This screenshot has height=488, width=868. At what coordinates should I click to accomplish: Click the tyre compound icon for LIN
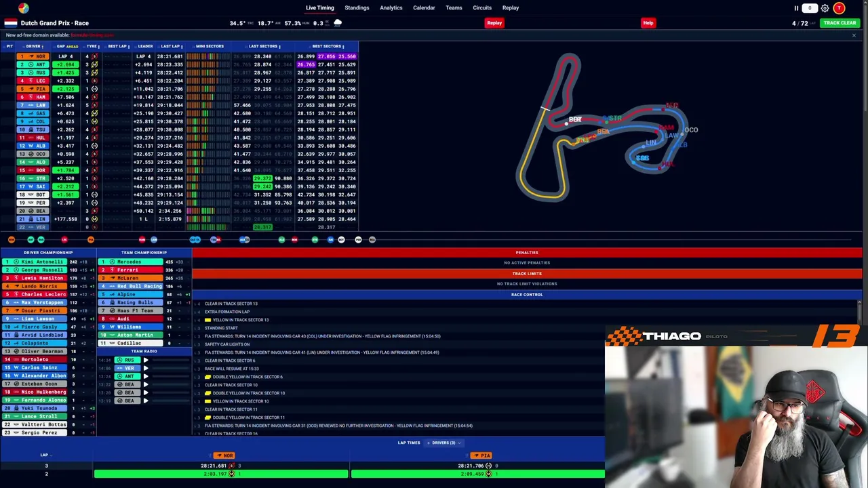pyautogui.click(x=94, y=219)
